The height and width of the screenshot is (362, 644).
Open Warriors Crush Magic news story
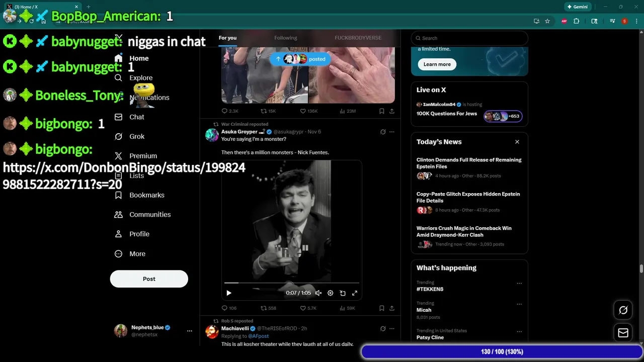click(x=469, y=236)
